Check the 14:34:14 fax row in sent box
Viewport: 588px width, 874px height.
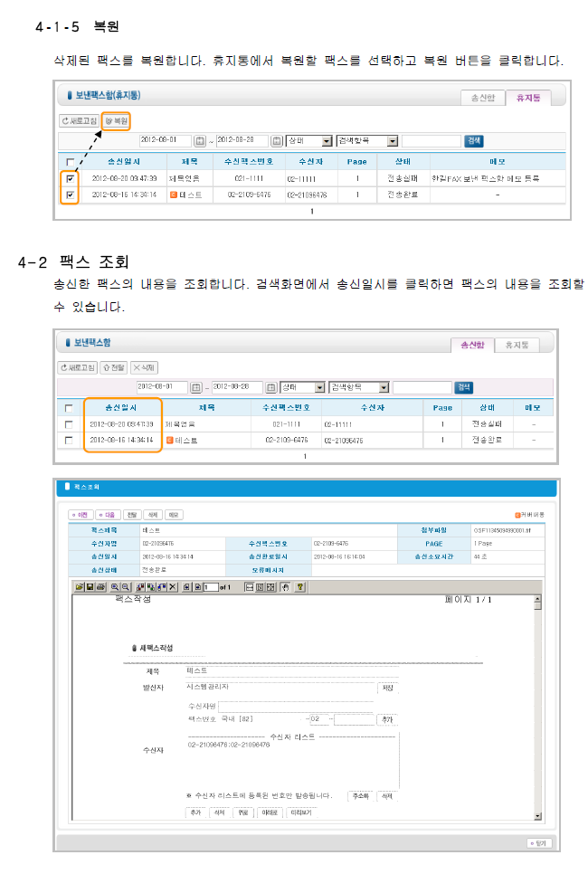point(69,441)
